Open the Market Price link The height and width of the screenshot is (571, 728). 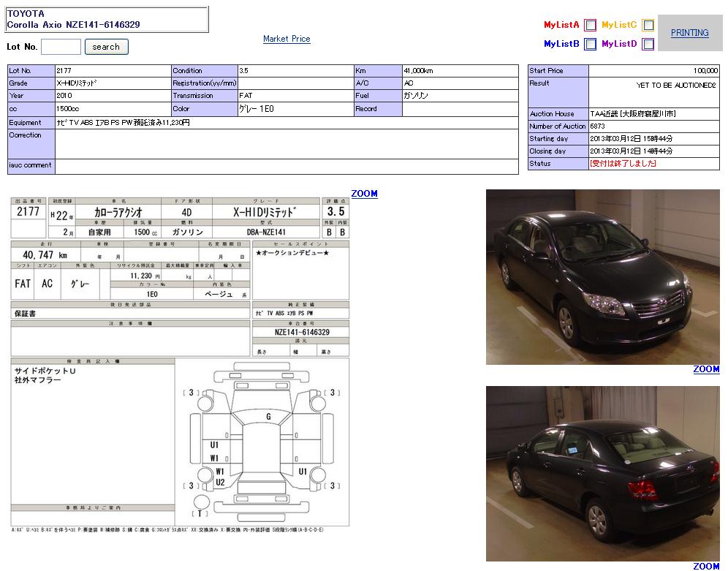(x=287, y=39)
